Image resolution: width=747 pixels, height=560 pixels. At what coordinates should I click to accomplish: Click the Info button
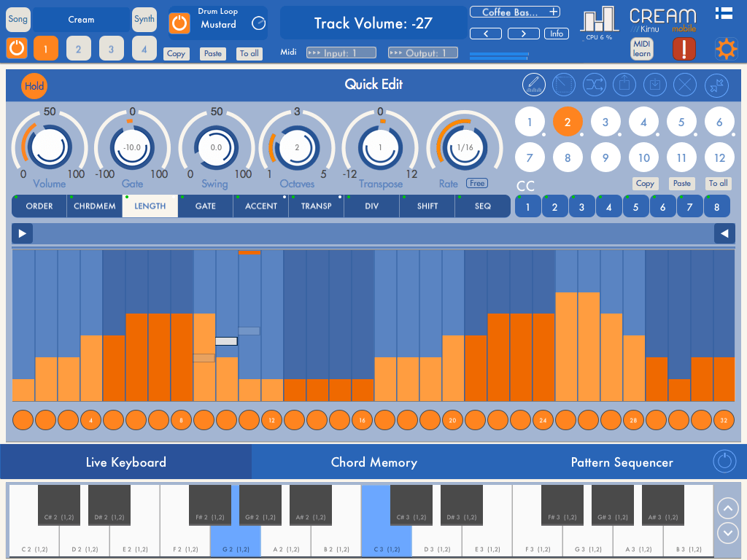557,34
